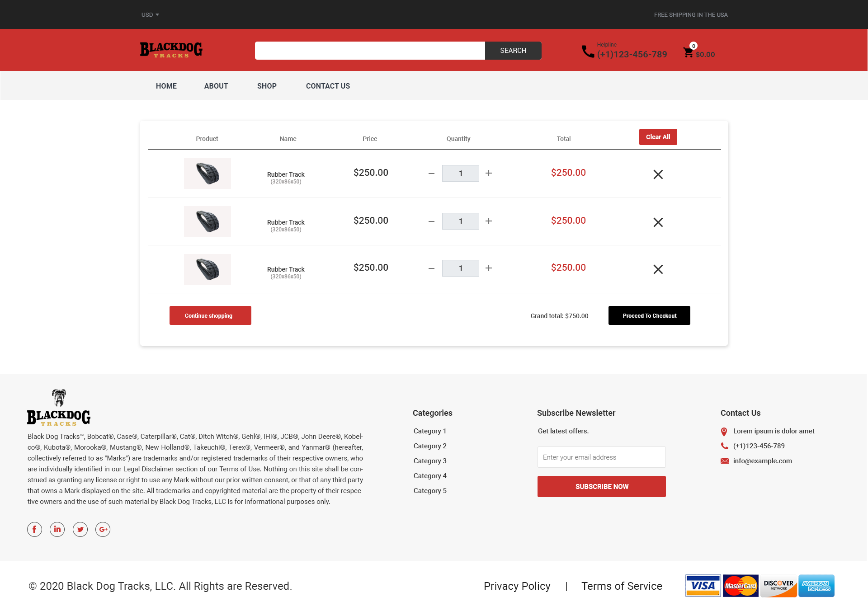Open the Privacy Policy link
The height and width of the screenshot is (611, 868).
point(517,586)
